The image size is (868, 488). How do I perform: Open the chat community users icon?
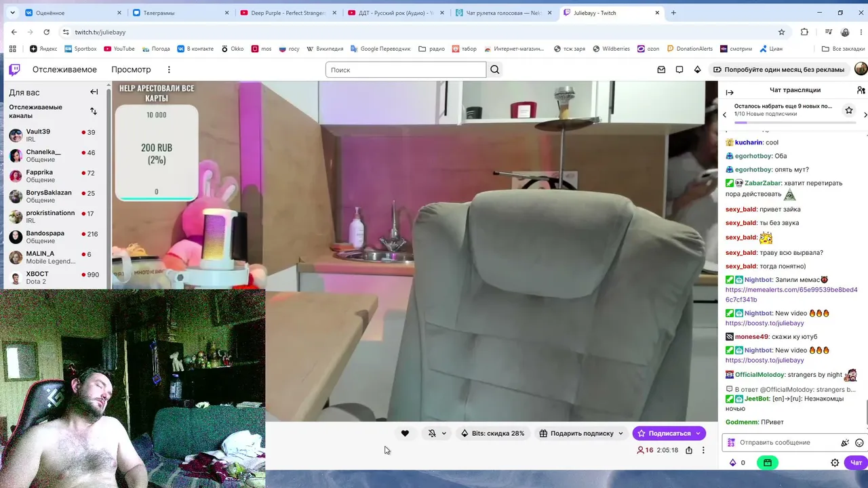[861, 90]
